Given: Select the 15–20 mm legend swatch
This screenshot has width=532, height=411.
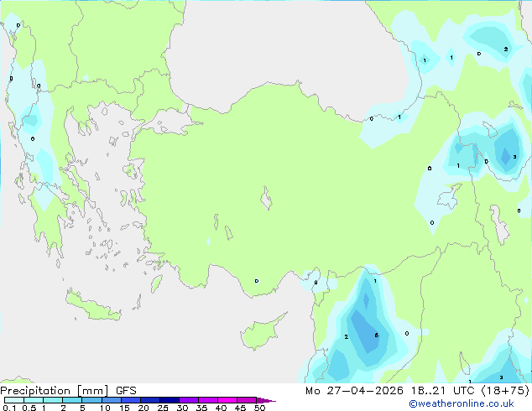Looking at the screenshot, I should (x=130, y=400).
